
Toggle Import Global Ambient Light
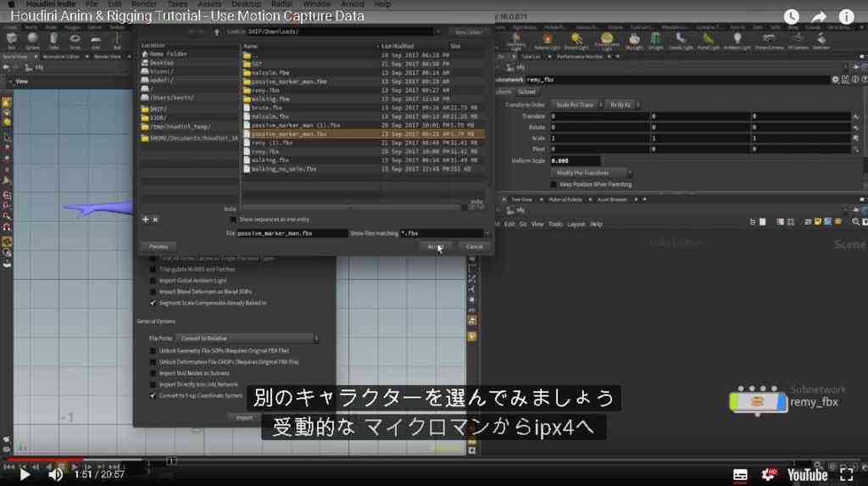[153, 281]
